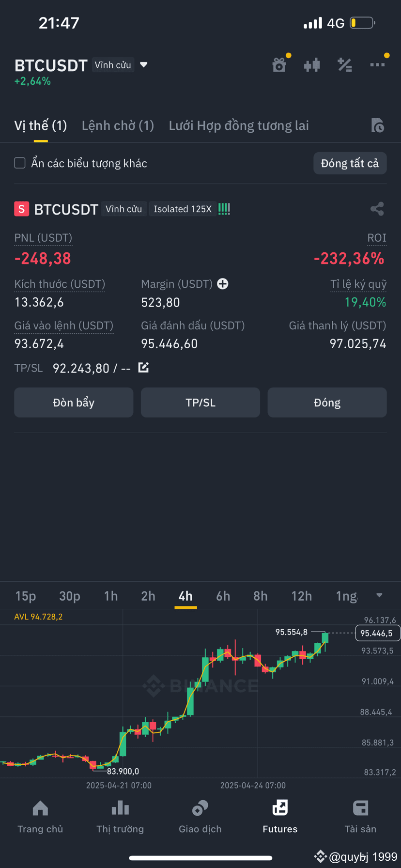
Task: Tap the Đóng tất cả button
Action: tap(350, 163)
